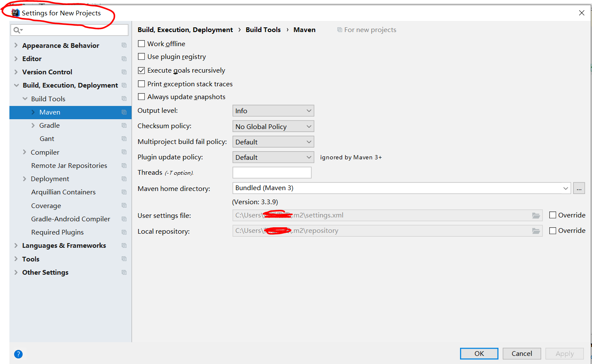
Task: Click the project-level icon beside Editor
Action: pyautogui.click(x=124, y=59)
